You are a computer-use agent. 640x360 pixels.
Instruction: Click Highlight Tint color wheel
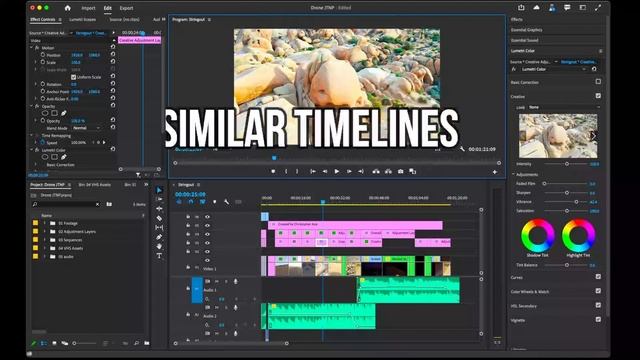(x=578, y=236)
